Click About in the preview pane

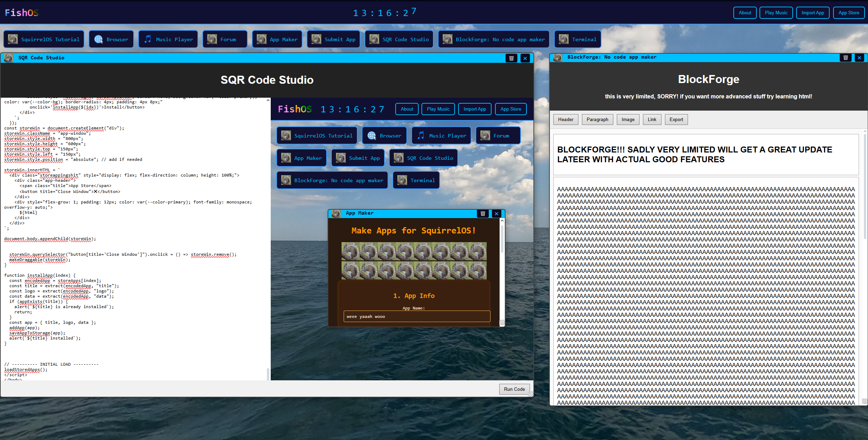pos(407,109)
